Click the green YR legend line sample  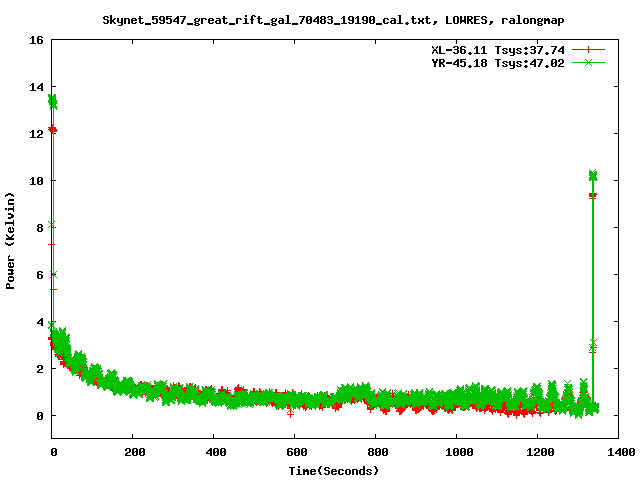click(x=588, y=62)
